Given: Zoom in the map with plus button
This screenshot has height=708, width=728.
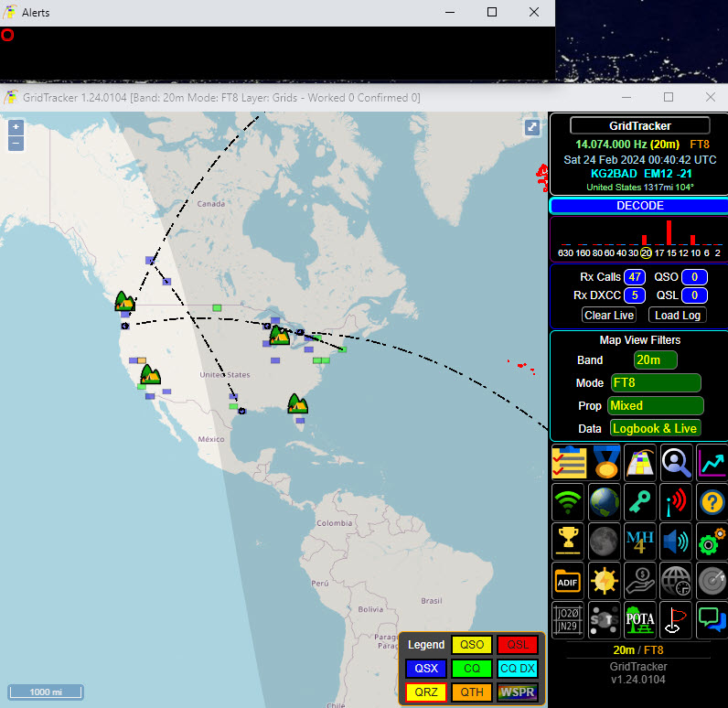Looking at the screenshot, I should coord(16,127).
